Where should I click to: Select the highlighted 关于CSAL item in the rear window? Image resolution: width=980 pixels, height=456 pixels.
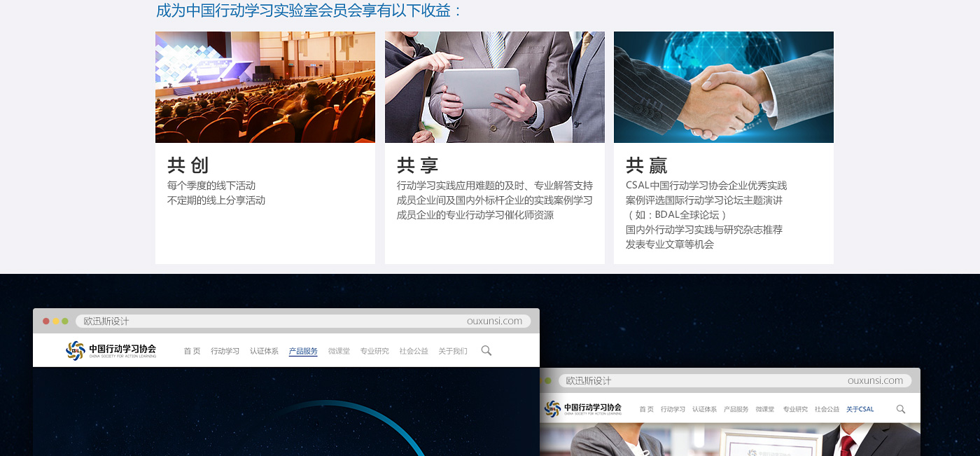[860, 409]
